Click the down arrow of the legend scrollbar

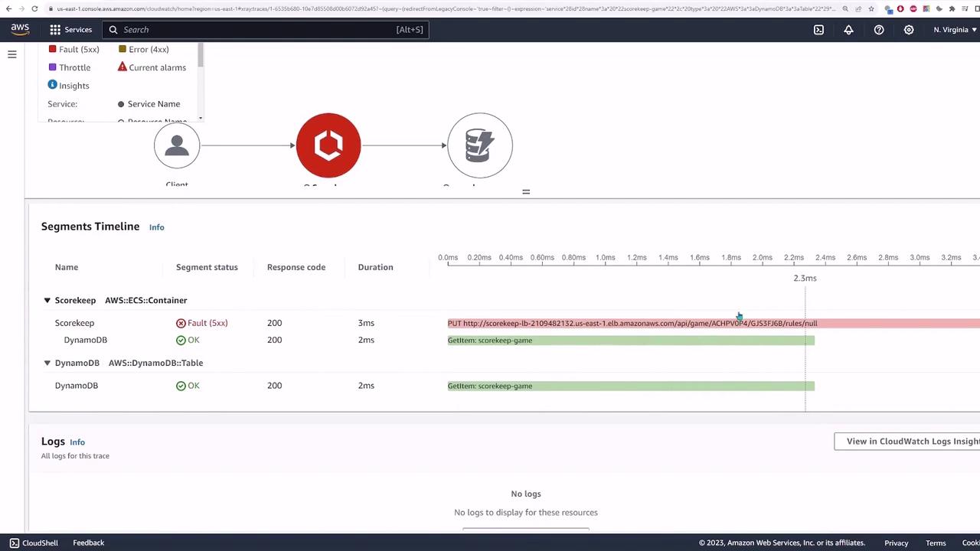click(201, 118)
